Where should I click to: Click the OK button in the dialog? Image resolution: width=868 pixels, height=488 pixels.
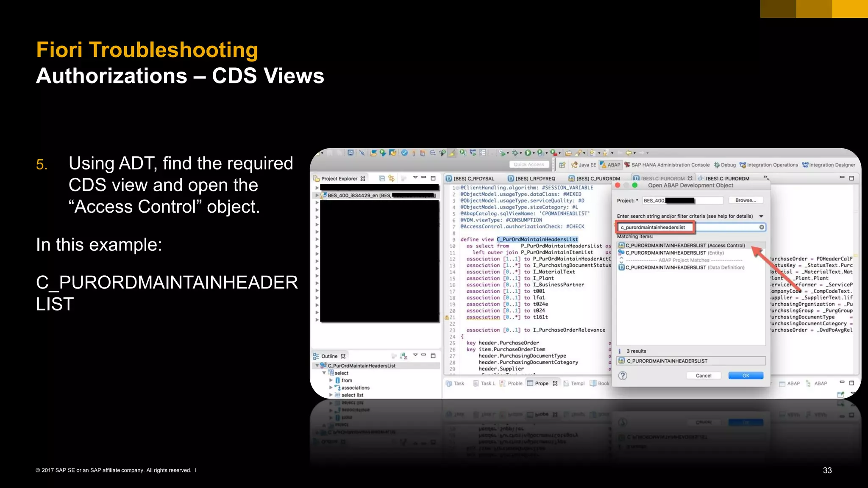746,376
